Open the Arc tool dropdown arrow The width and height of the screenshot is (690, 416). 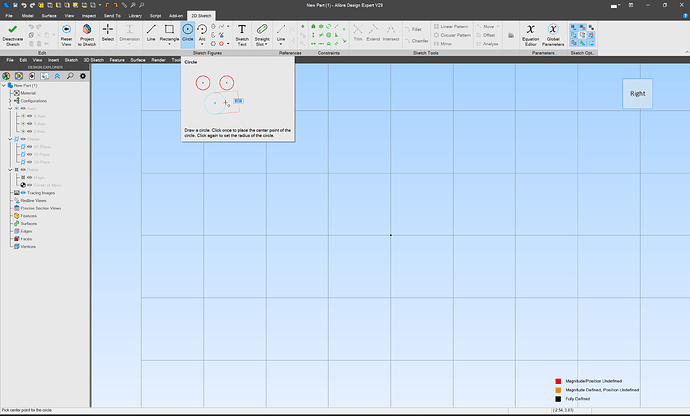[x=202, y=44]
